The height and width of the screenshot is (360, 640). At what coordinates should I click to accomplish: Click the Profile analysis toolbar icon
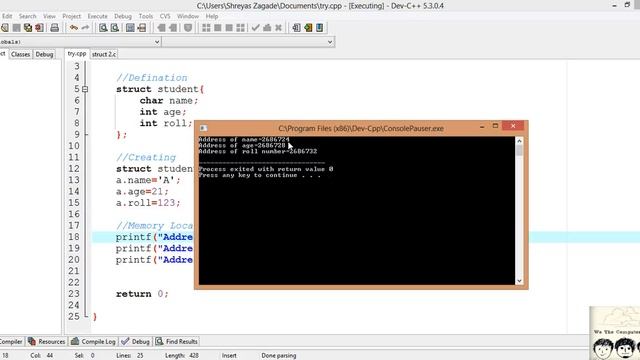point(267,28)
